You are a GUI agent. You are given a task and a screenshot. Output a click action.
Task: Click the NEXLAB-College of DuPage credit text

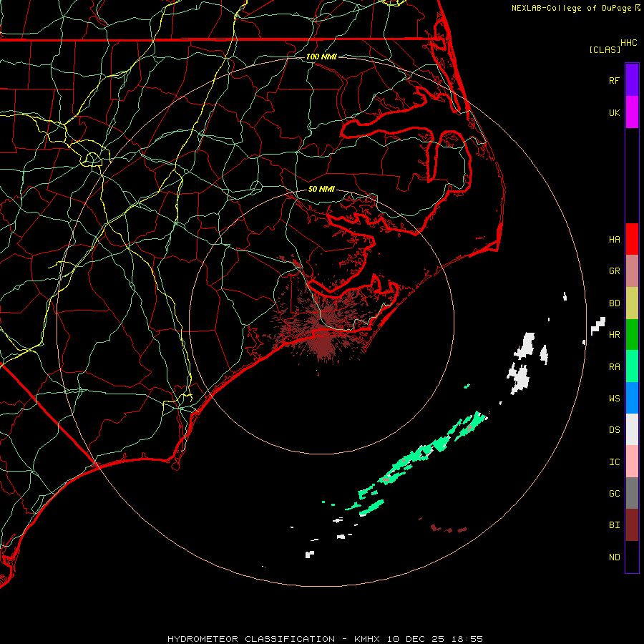click(x=571, y=8)
